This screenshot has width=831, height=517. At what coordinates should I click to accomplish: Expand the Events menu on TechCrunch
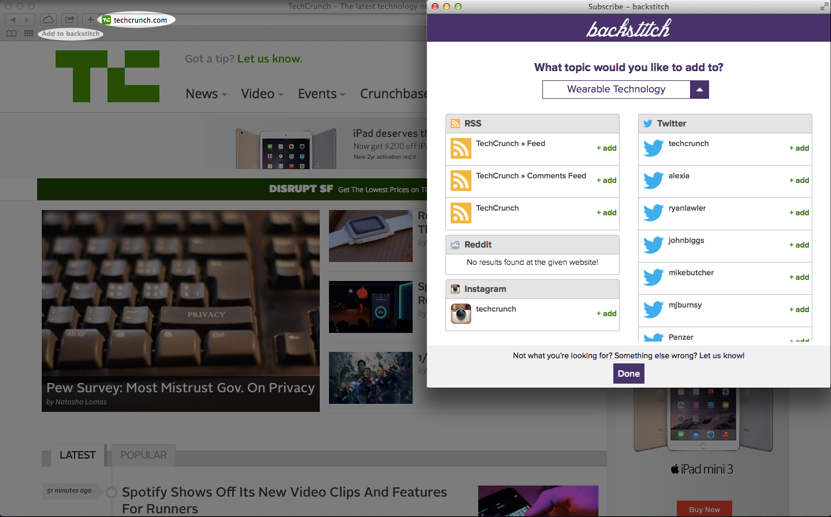pyautogui.click(x=321, y=94)
